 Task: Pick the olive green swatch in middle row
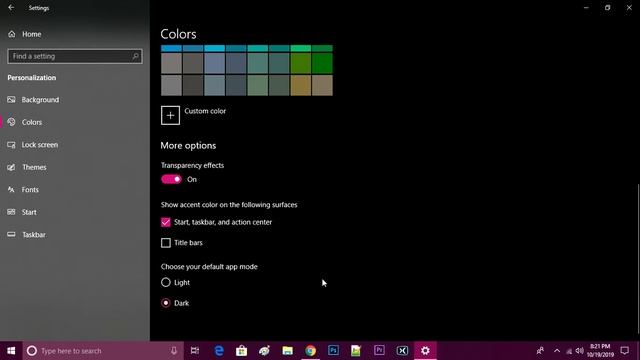coord(300,63)
